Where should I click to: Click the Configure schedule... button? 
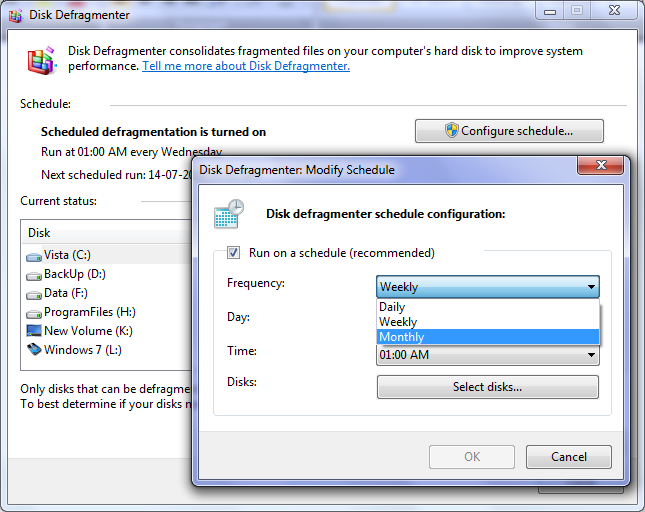[x=509, y=131]
